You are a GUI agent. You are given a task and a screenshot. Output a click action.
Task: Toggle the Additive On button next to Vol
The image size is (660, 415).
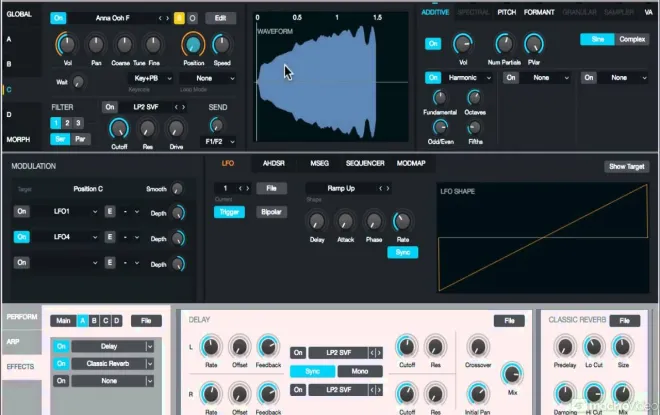[x=433, y=43]
